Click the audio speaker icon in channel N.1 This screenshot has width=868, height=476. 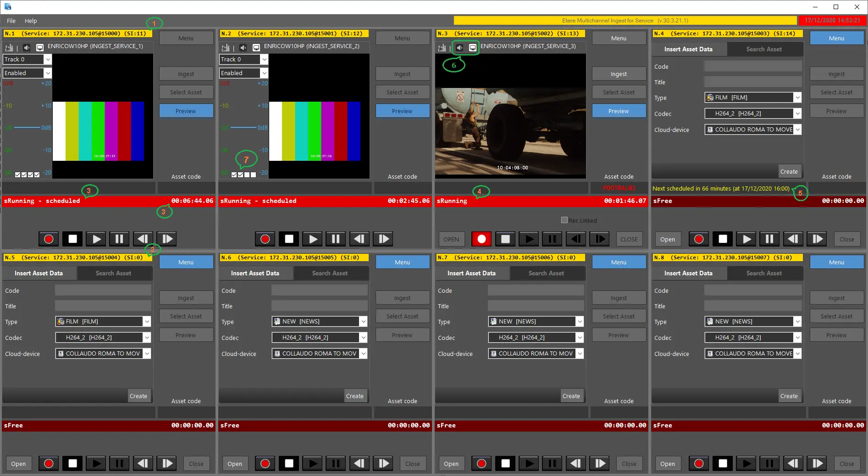(27, 48)
